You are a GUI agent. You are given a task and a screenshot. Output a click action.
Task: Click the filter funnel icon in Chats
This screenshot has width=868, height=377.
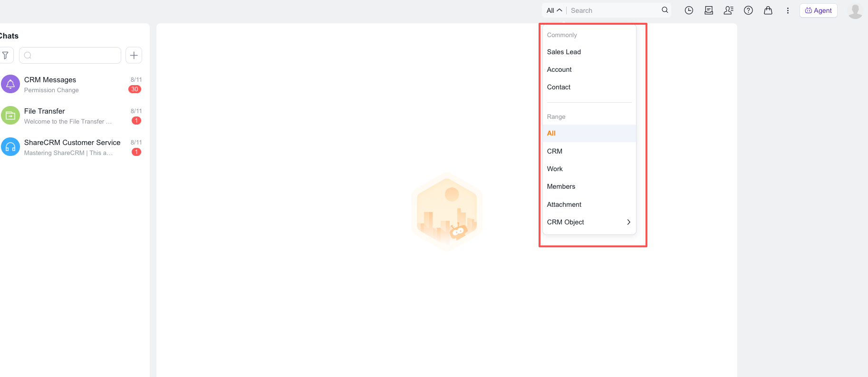(6, 55)
